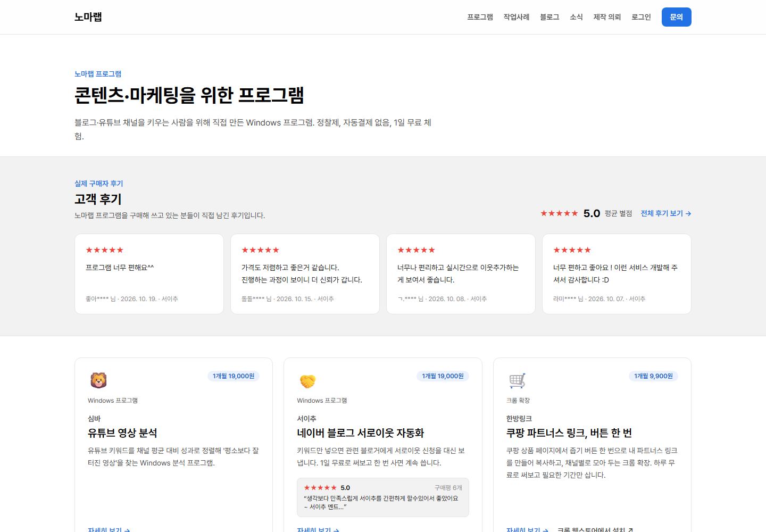Select 제작 의뢰 in the navigation
The height and width of the screenshot is (532, 766).
pyautogui.click(x=607, y=17)
